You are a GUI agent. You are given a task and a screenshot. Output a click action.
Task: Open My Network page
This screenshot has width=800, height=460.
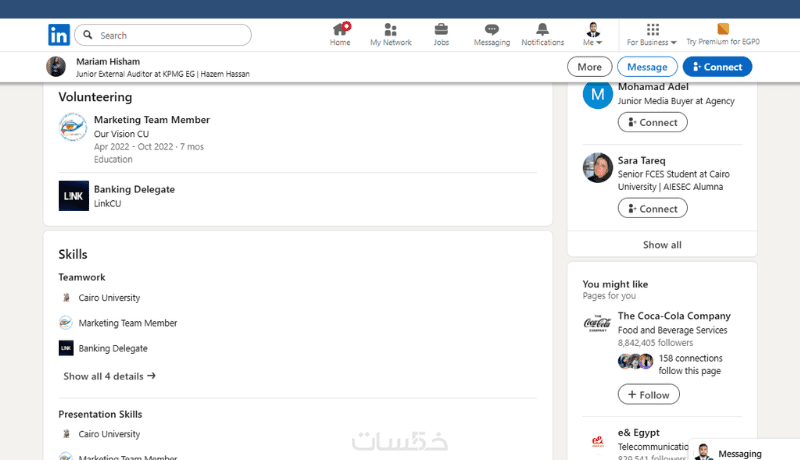coord(391,35)
